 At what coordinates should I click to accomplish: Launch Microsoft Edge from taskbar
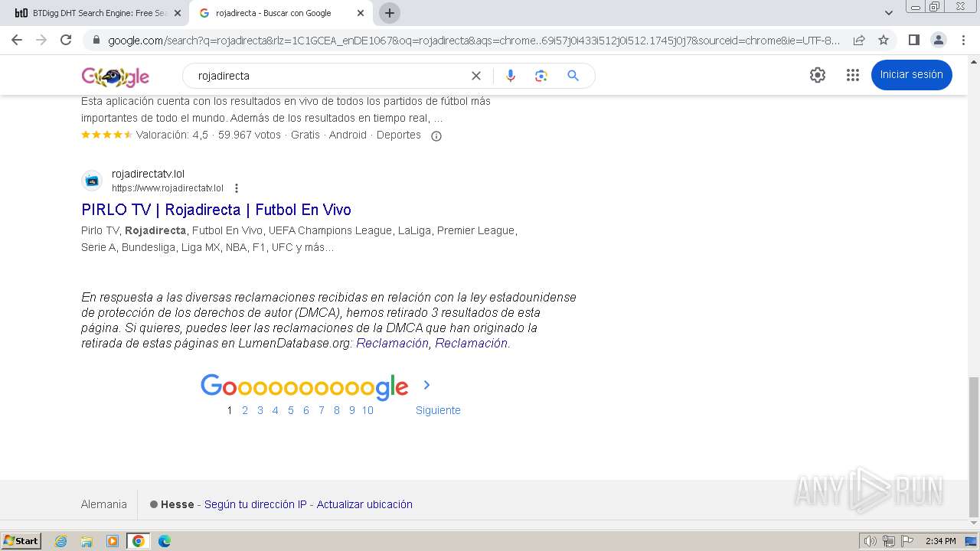coord(165,541)
